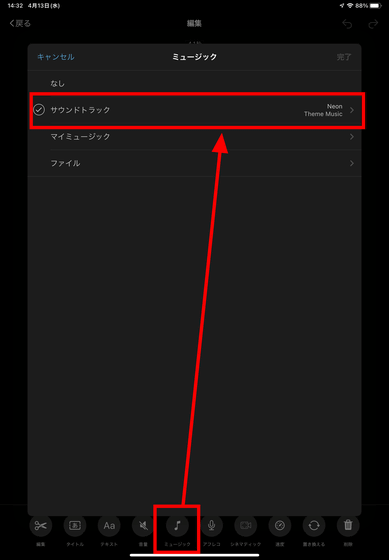The width and height of the screenshot is (389, 560).
Task: Tap the 完了 done button
Action: pos(344,57)
